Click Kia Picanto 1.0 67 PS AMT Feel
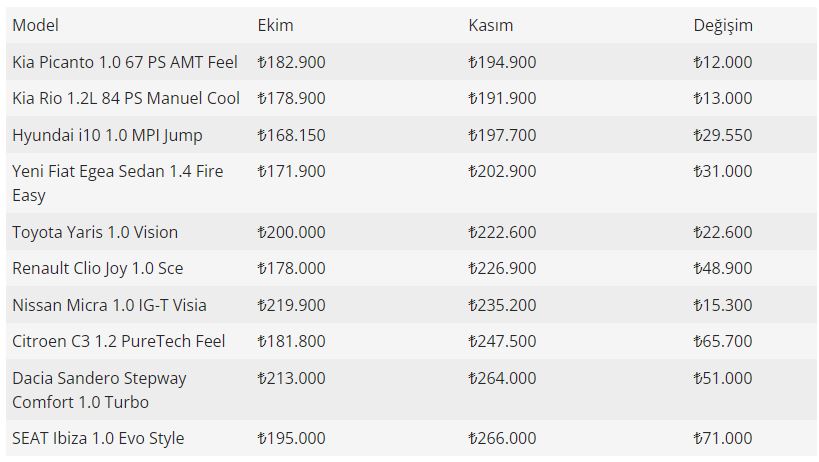The image size is (819, 462). (125, 62)
